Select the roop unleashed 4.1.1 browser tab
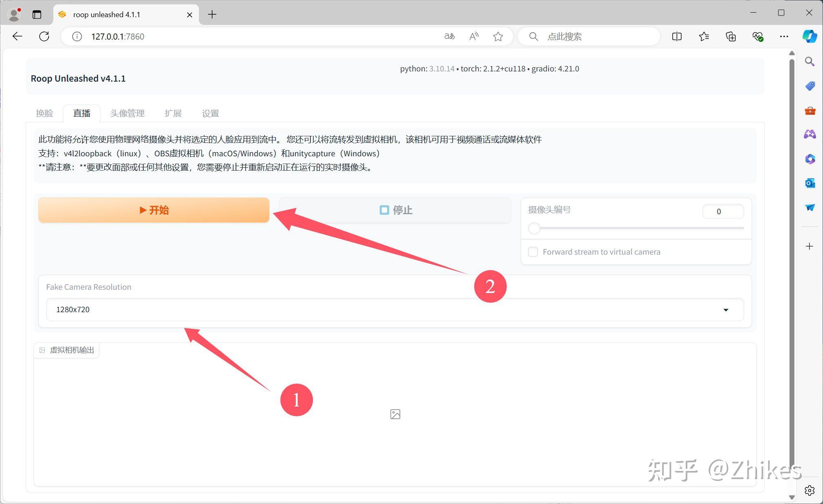The height and width of the screenshot is (504, 823). (x=126, y=15)
